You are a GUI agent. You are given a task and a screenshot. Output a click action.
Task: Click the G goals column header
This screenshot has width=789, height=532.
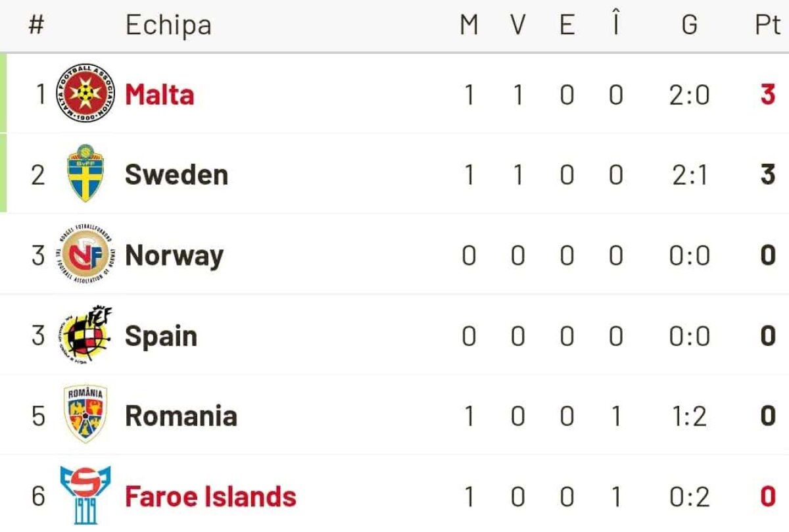click(x=689, y=26)
